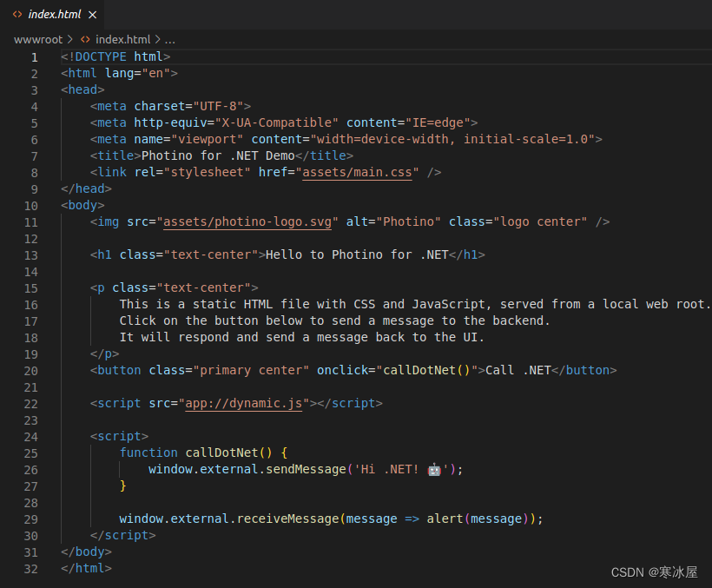Click the closing html tag

(86, 569)
